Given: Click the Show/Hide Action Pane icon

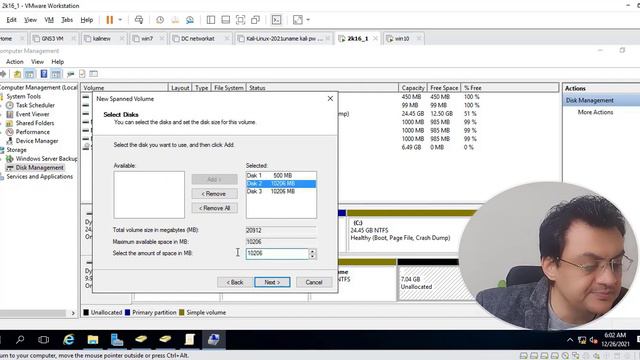Looking at the screenshot, I should tap(56, 74).
